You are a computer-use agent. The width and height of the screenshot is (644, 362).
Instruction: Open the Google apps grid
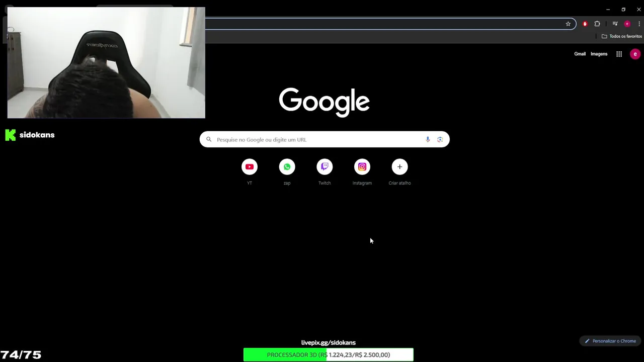619,54
